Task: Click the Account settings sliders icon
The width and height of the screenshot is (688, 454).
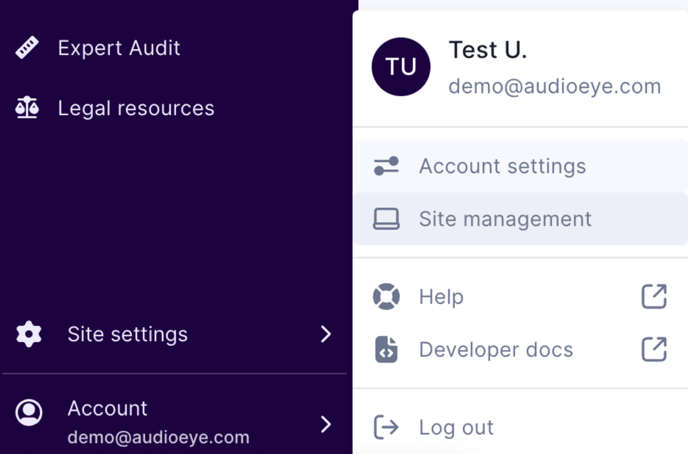Action: tap(387, 166)
